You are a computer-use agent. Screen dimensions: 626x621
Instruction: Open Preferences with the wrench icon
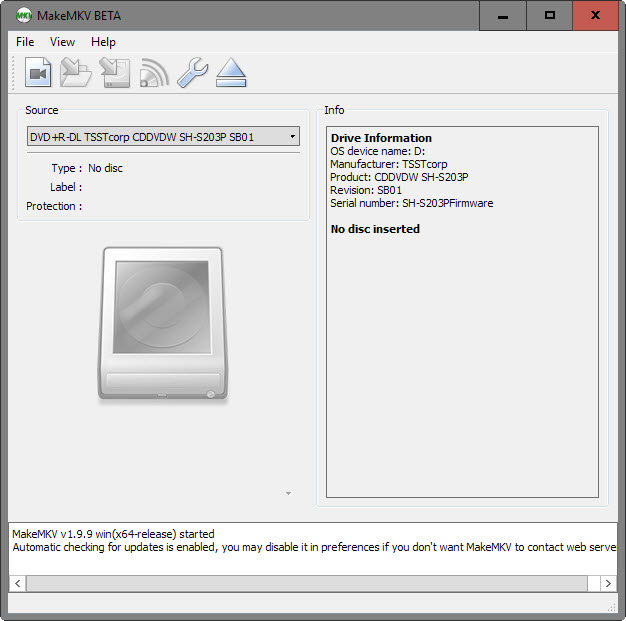point(192,72)
